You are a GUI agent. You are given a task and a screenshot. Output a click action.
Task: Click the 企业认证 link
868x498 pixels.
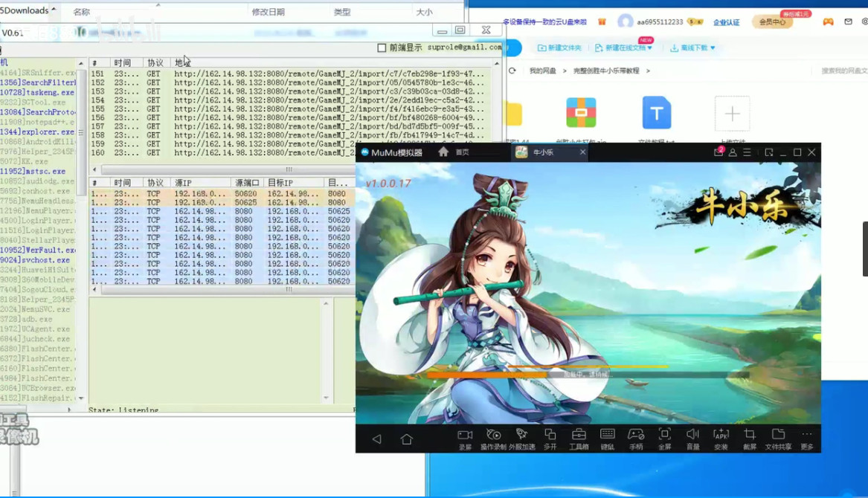tap(726, 22)
